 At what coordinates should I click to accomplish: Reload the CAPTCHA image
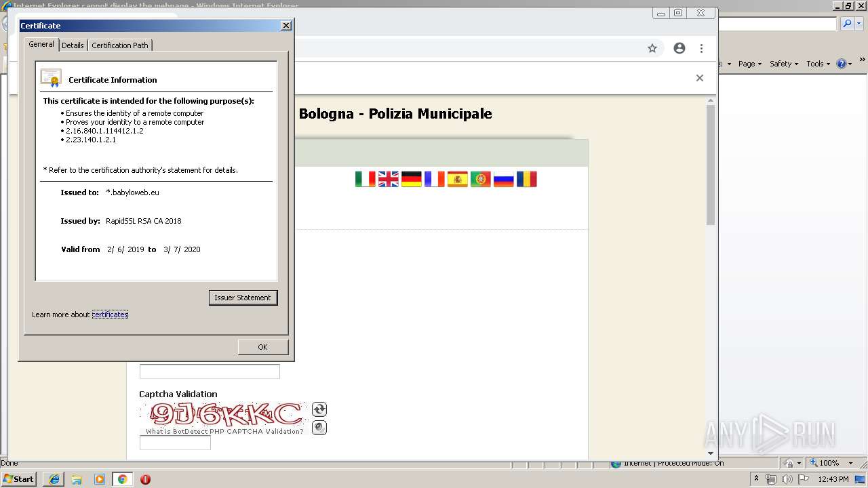click(x=319, y=409)
